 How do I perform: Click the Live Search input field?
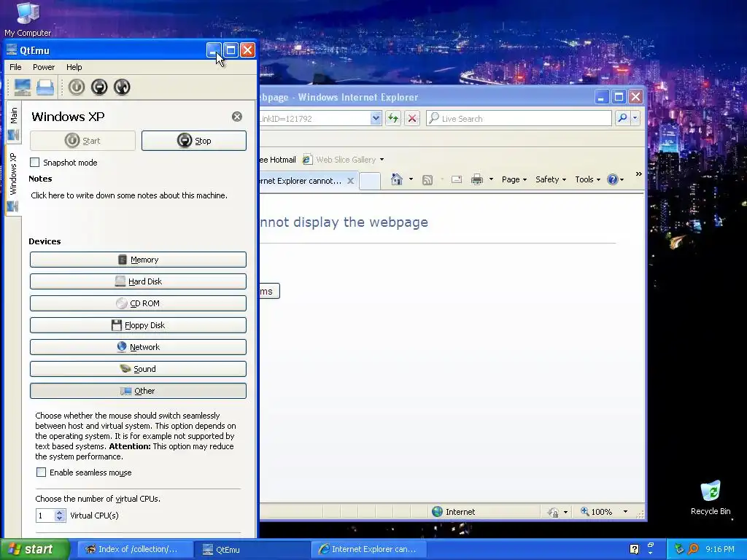[519, 119]
